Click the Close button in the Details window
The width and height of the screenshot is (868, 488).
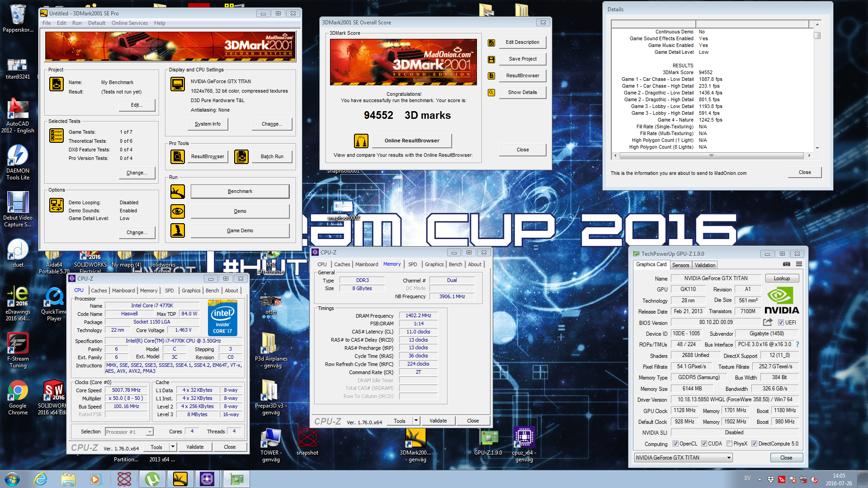[x=805, y=172]
